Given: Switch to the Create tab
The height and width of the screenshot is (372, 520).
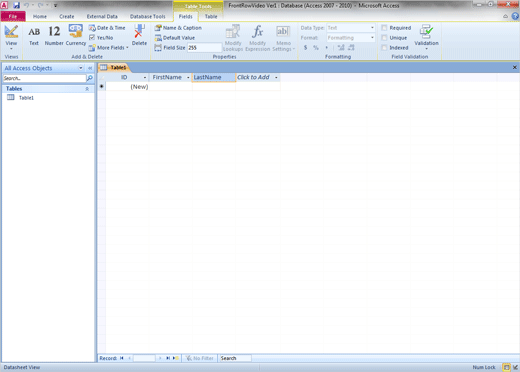Looking at the screenshot, I should 67,16.
